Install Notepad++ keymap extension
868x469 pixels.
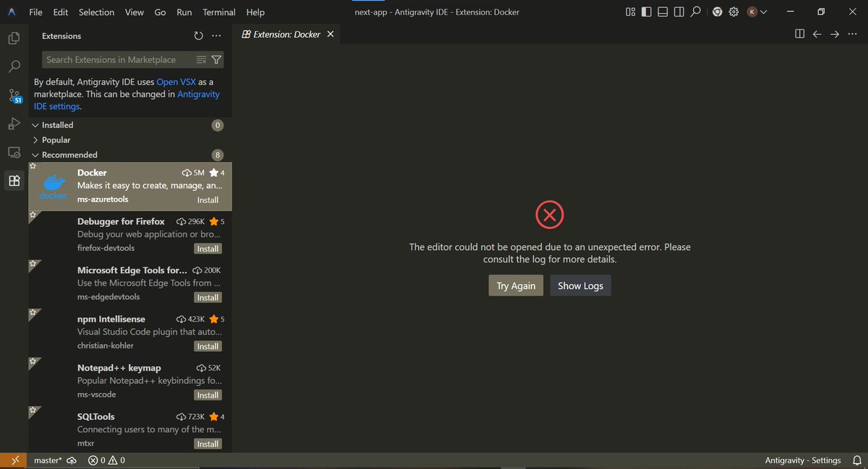208,395
